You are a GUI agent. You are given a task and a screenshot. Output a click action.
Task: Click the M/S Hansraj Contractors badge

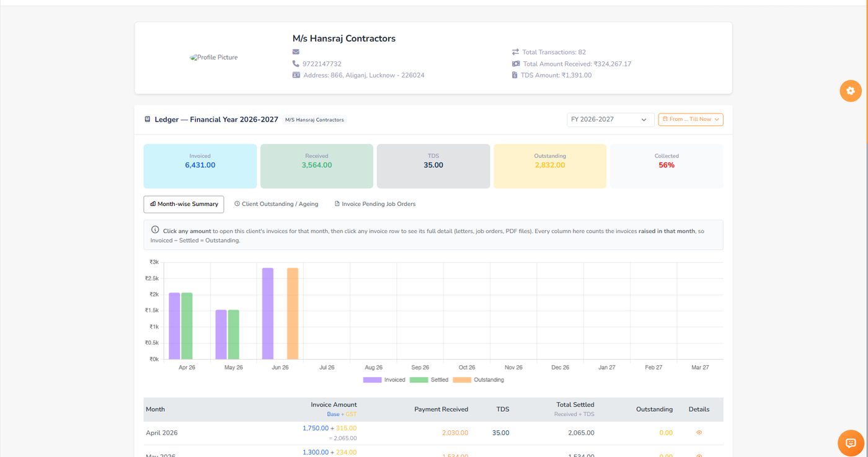tap(314, 120)
